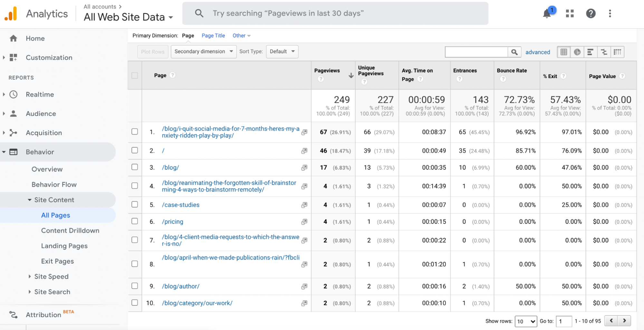The width and height of the screenshot is (644, 330).
Task: Check the /case-studies row checkbox
Action: (135, 205)
